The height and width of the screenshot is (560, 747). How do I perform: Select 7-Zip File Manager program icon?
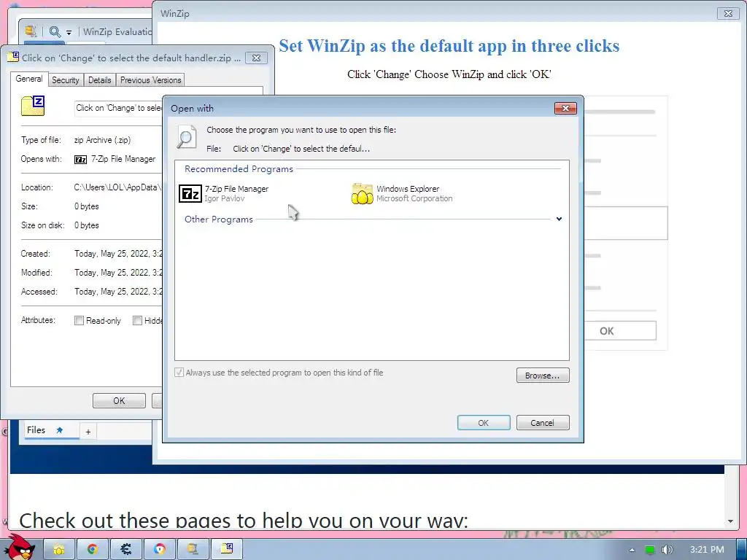[190, 193]
